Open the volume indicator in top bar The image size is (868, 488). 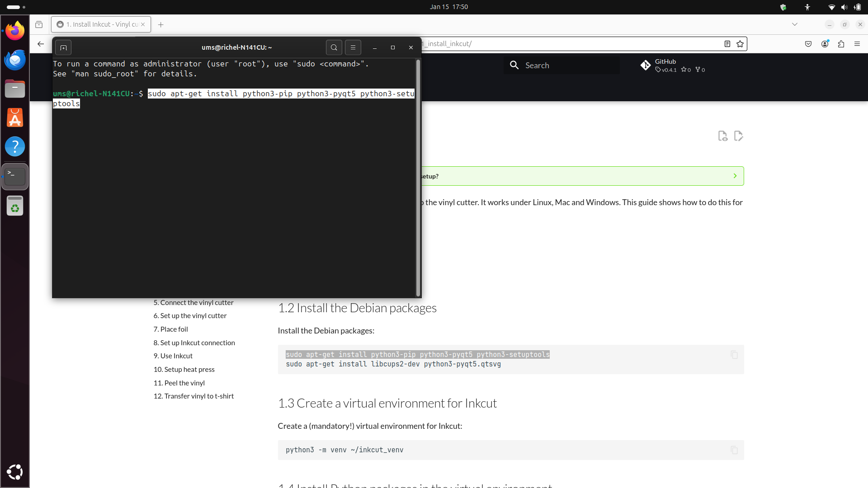[x=844, y=7]
